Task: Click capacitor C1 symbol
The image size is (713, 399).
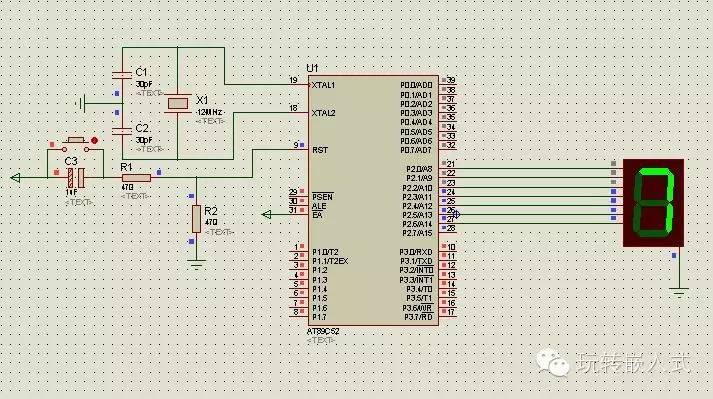Action: pos(122,75)
